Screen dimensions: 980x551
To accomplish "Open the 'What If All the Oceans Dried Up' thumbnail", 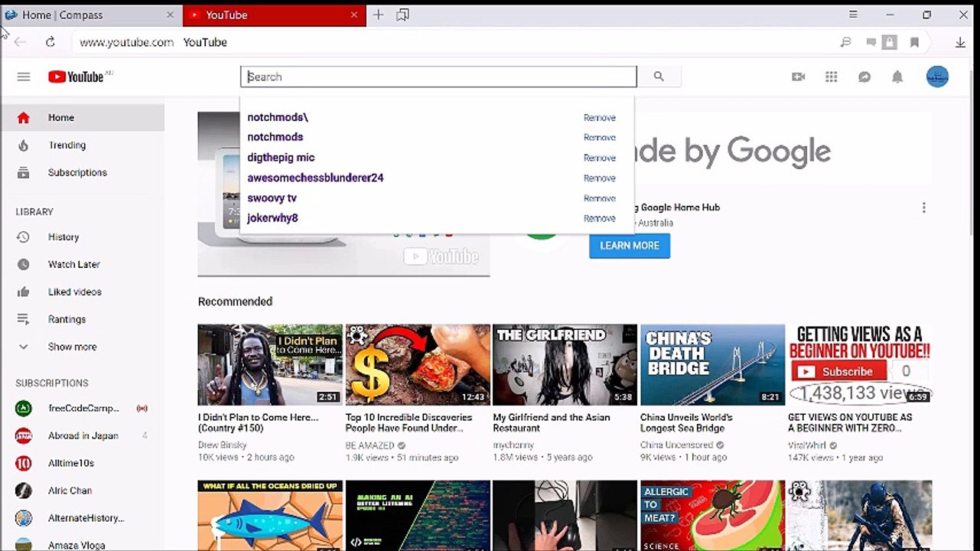I will coord(270,516).
